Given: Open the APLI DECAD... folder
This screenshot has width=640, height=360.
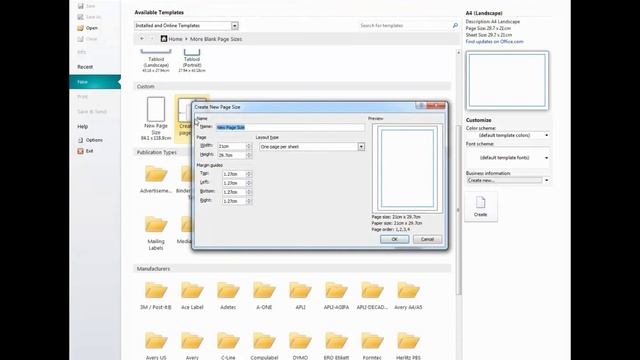Looking at the screenshot, I should 372,296.
